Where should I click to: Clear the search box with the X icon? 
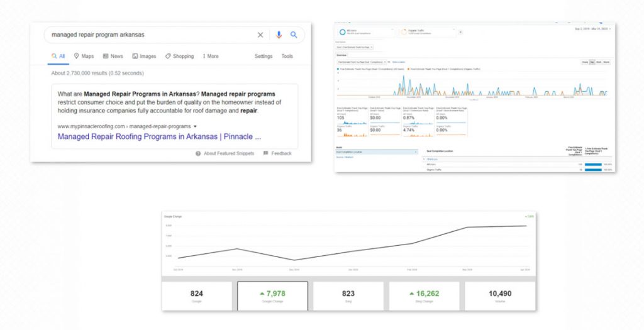coord(260,35)
